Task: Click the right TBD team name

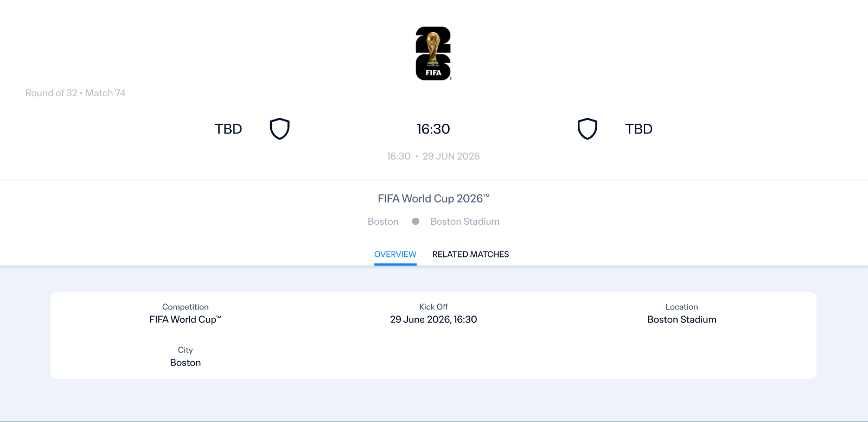Action: 638,129
